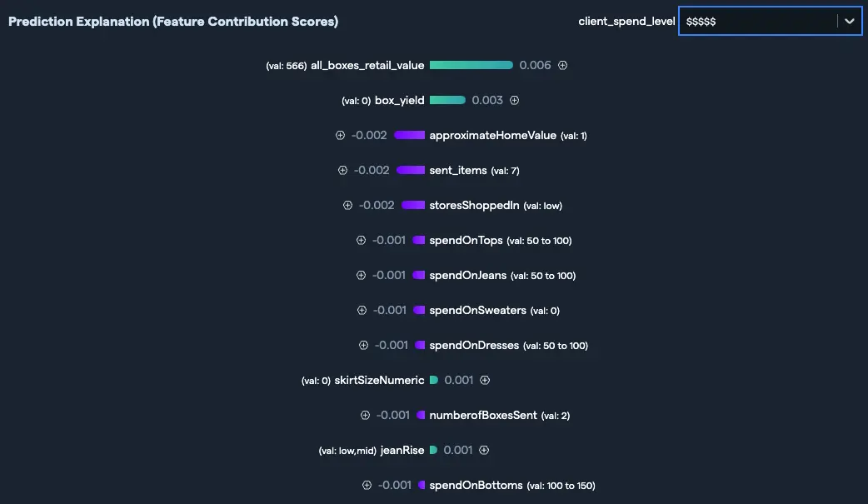Expand details icon for sent_items row
The height and width of the screenshot is (504, 868).
(342, 170)
